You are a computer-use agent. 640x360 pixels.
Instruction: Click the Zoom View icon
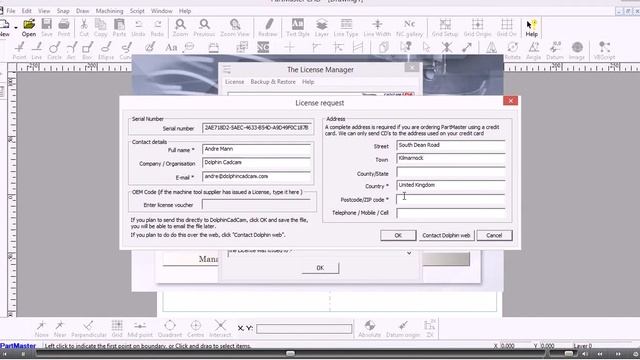pos(235,27)
